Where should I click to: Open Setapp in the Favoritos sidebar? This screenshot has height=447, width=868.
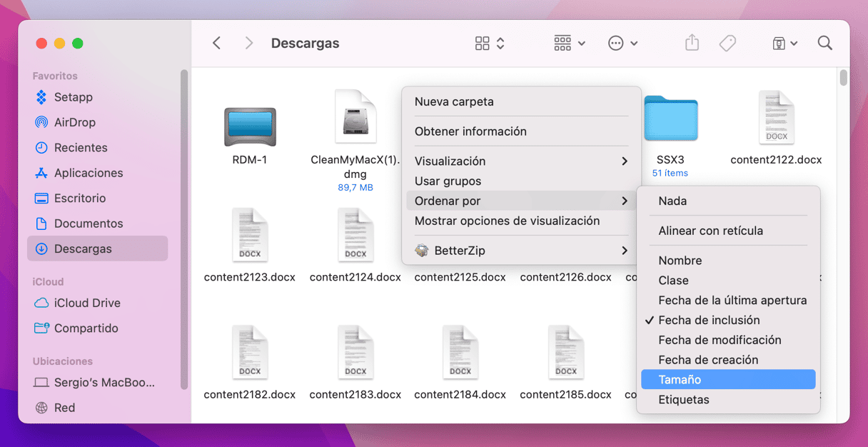click(x=73, y=97)
